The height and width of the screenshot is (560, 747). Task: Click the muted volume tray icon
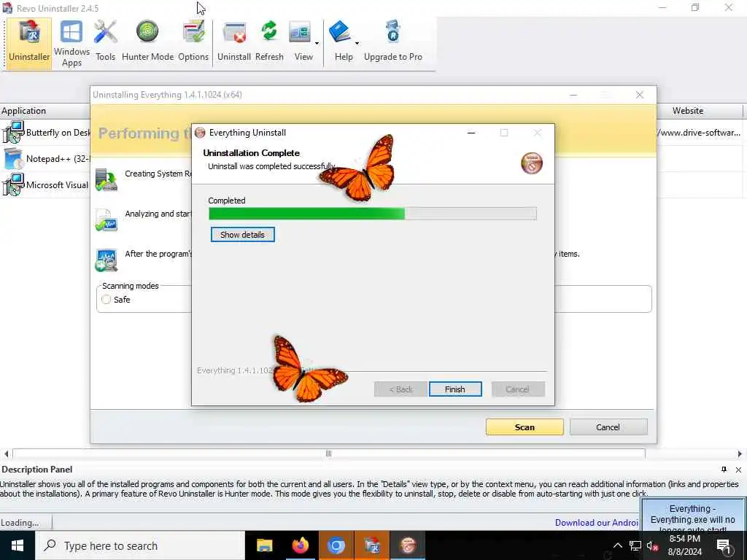[653, 545]
